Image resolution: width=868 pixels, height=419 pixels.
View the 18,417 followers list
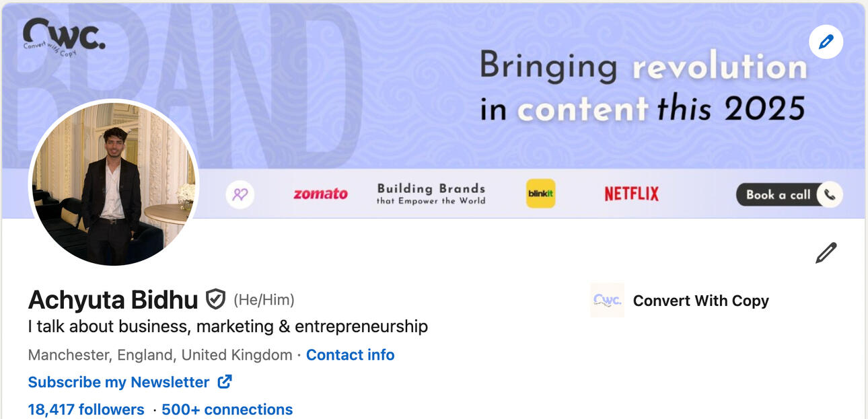(x=86, y=409)
